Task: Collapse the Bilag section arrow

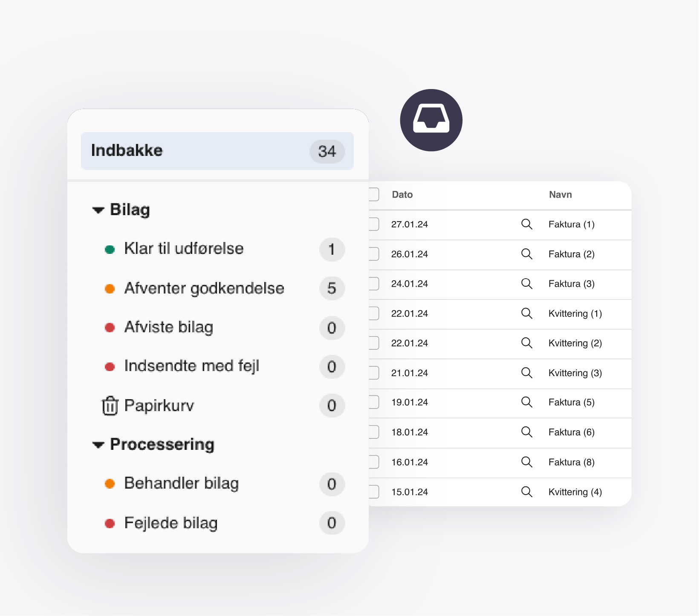Action: (98, 210)
